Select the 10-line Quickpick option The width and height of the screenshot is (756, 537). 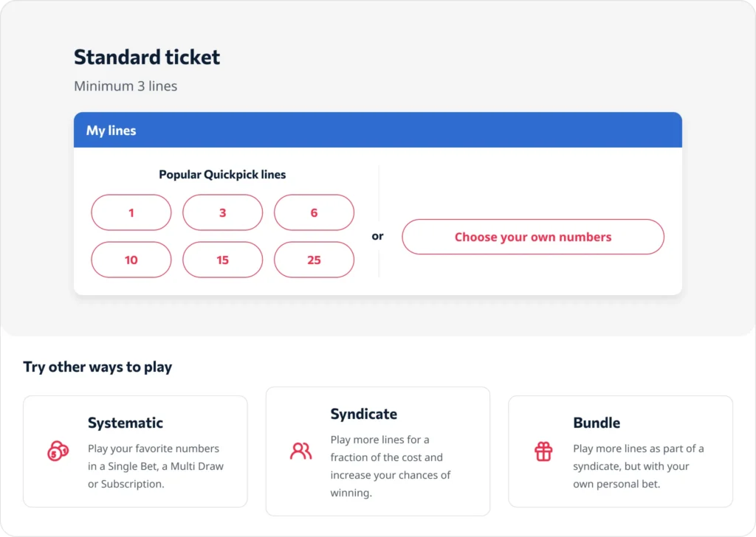pyautogui.click(x=131, y=260)
